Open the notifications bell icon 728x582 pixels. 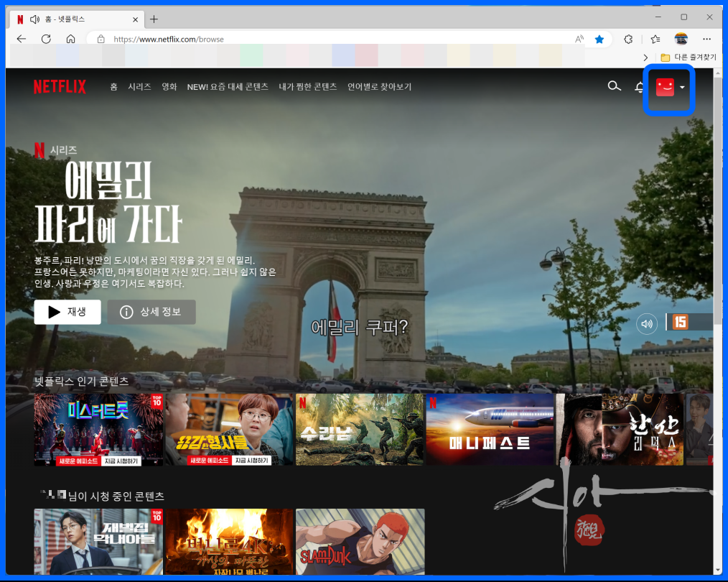pyautogui.click(x=639, y=87)
